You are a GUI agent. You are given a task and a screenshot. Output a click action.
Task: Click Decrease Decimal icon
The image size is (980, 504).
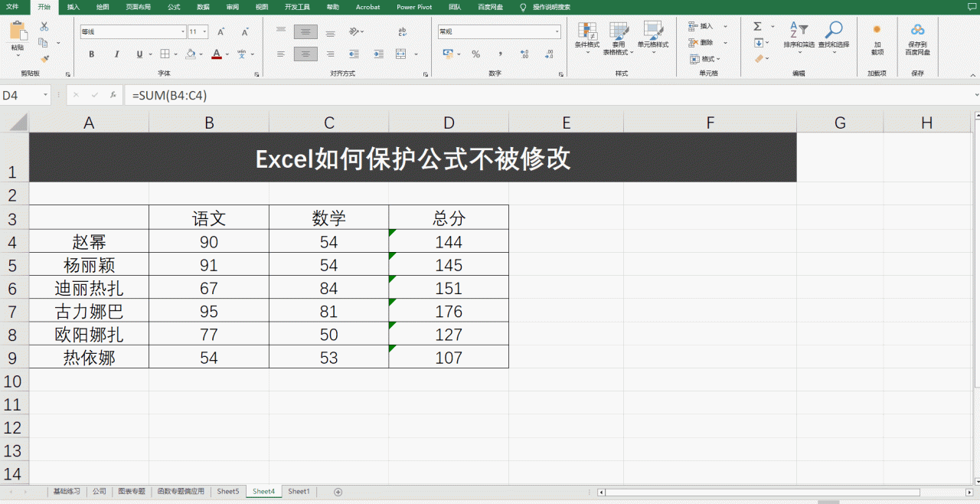(549, 54)
